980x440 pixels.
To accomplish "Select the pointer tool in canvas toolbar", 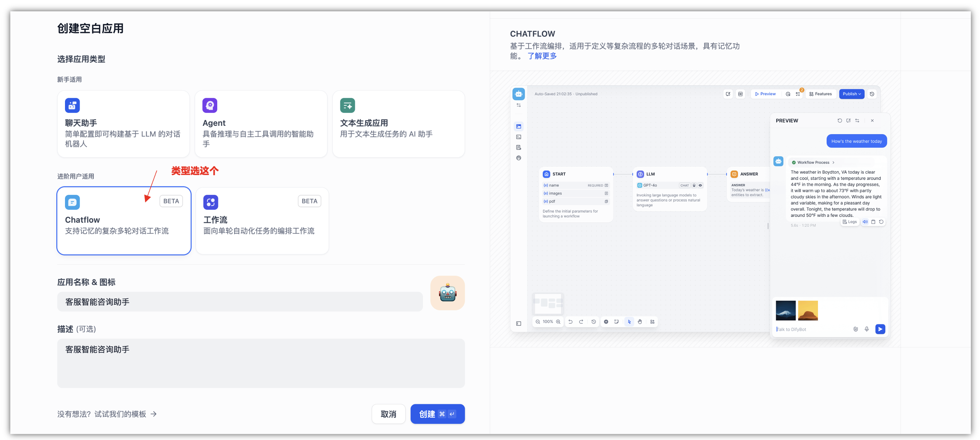I will click(629, 321).
